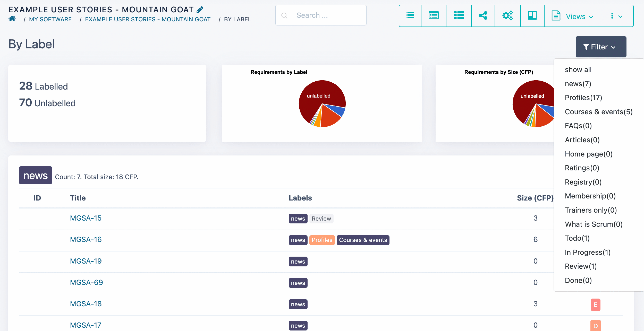Click Courses & events label on MGSA-16
This screenshot has width=644, height=331.
(363, 240)
